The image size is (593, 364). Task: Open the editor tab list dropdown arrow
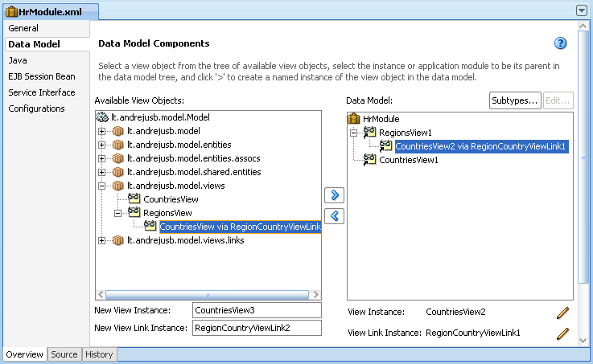tap(582, 10)
